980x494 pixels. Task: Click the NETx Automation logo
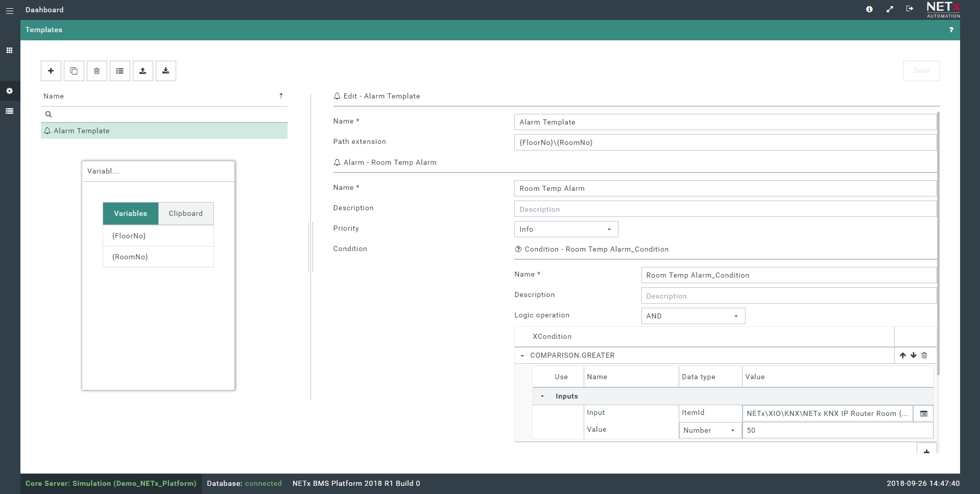pyautogui.click(x=943, y=10)
